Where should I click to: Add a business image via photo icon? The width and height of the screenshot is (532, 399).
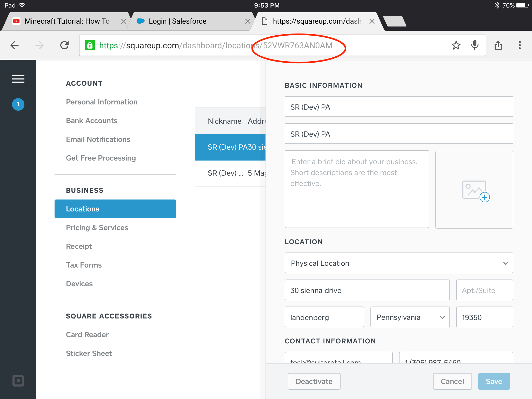[x=476, y=191]
